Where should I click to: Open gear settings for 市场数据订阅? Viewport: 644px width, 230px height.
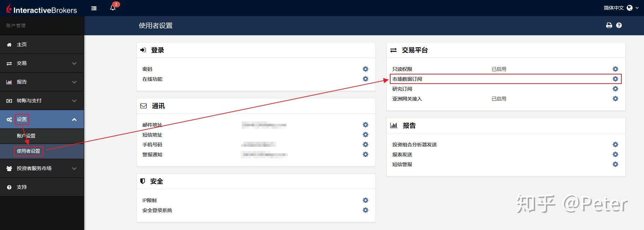pos(615,79)
